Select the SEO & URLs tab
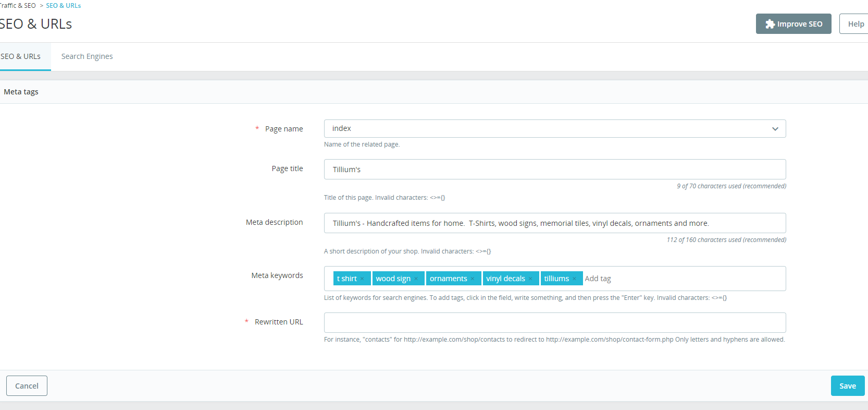This screenshot has height=410, width=868. [x=21, y=56]
